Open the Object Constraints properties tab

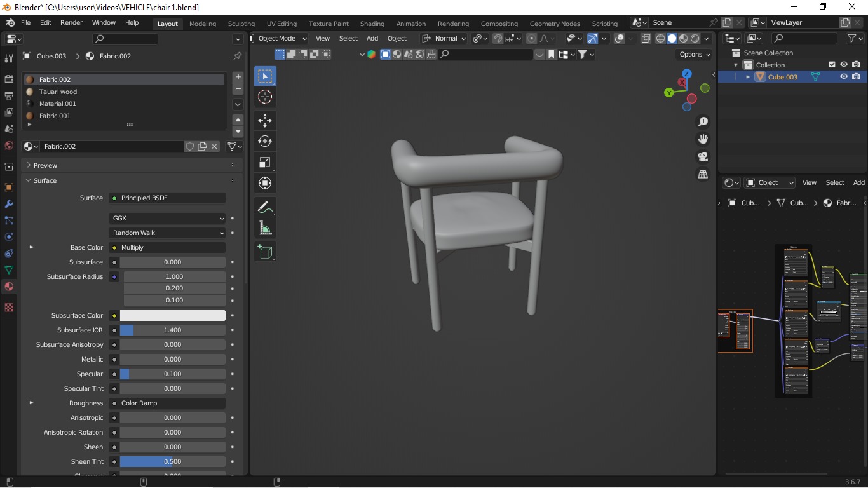point(9,254)
